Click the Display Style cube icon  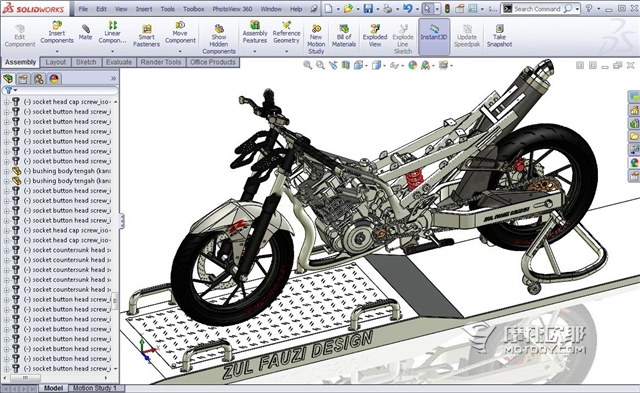[376, 65]
